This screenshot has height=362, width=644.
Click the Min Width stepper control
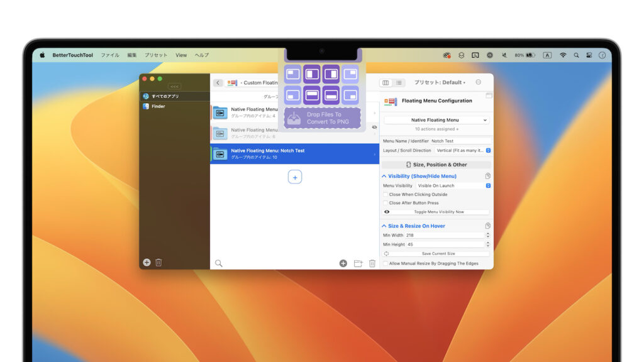(x=489, y=235)
